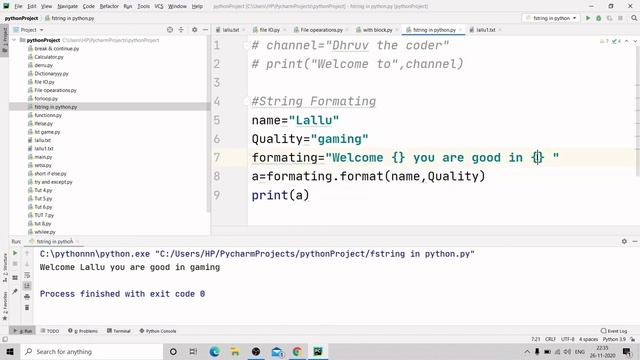Screen dimensions: 640x360
Task: Open the Event Log
Action: point(614,331)
